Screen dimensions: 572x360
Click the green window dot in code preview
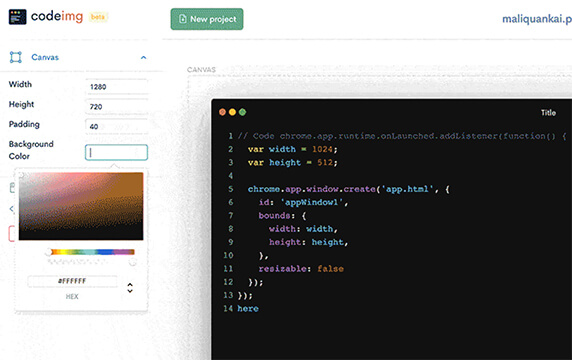click(243, 112)
